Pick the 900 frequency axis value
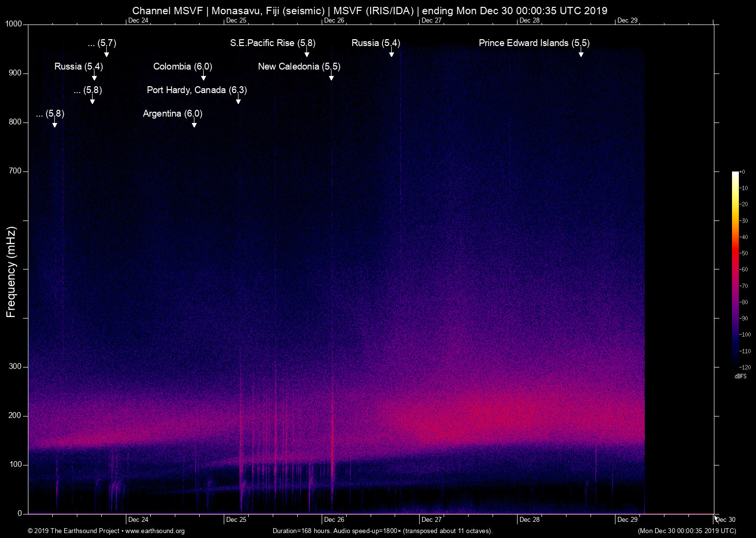The height and width of the screenshot is (538, 756). [15, 73]
